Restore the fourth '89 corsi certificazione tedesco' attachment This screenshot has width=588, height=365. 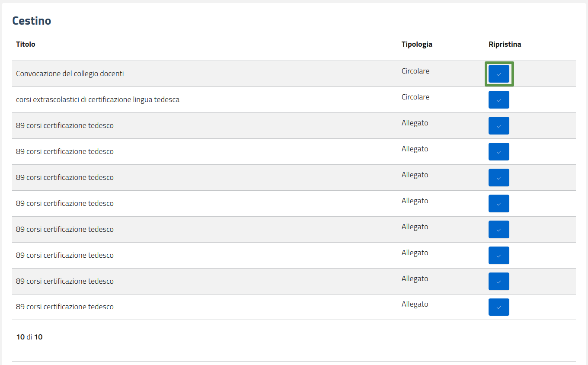pyautogui.click(x=499, y=204)
